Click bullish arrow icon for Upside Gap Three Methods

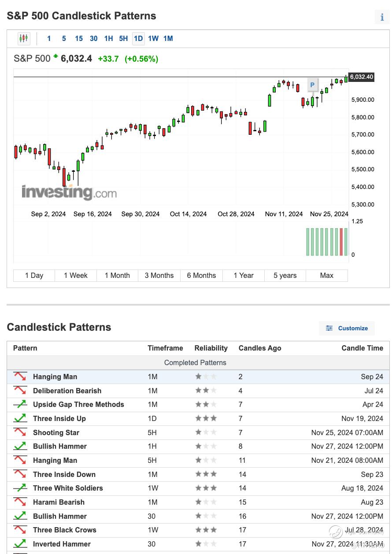(20, 404)
